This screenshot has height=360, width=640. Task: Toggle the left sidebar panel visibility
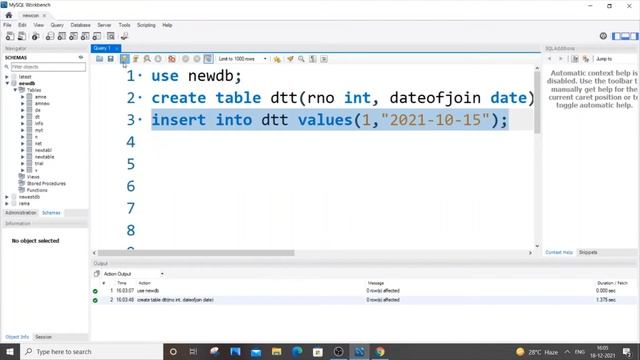(616, 36)
